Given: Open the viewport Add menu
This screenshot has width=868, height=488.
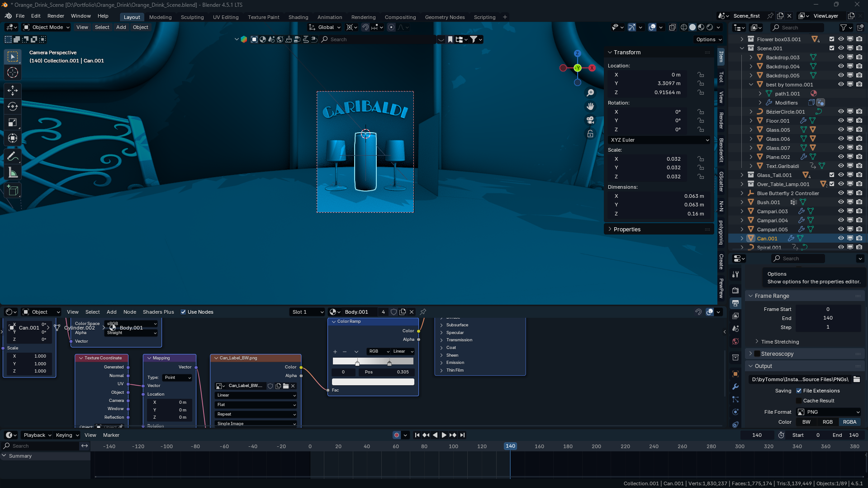Looking at the screenshot, I should coord(121,27).
